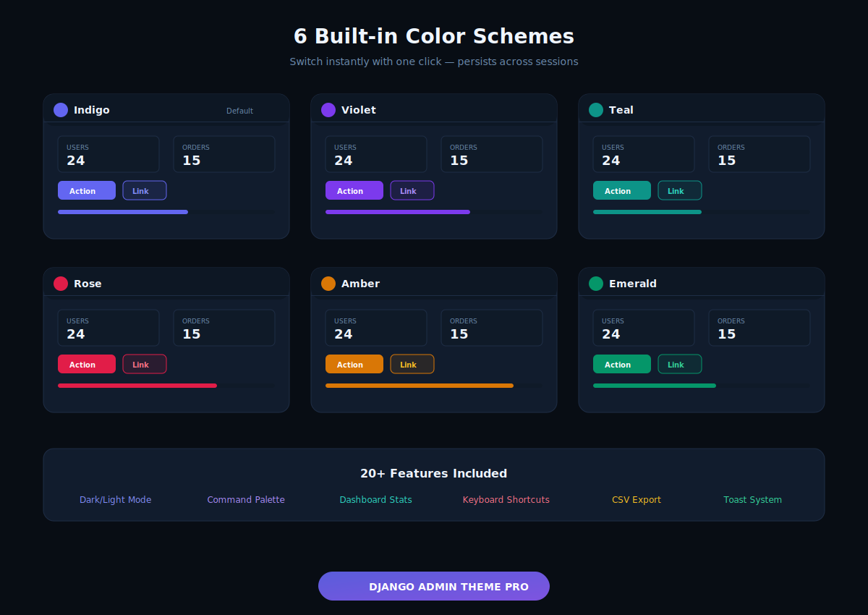Click the Link button in the Rose card

(144, 364)
